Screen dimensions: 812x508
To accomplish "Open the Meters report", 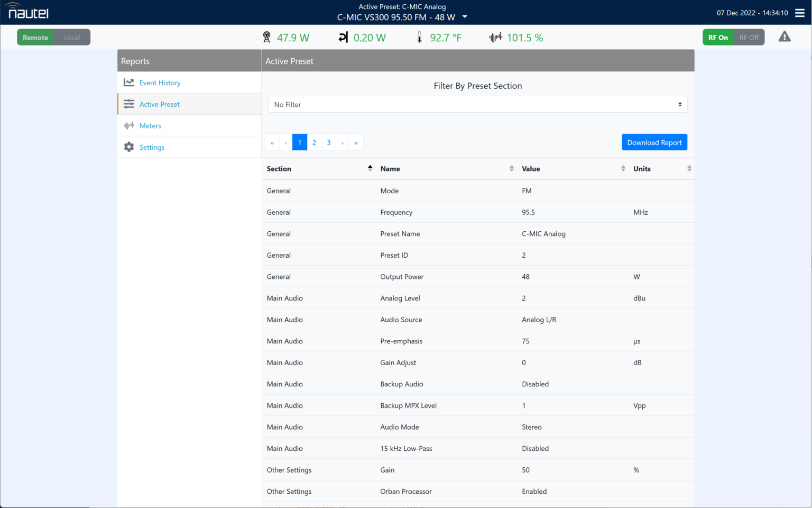I will [150, 126].
